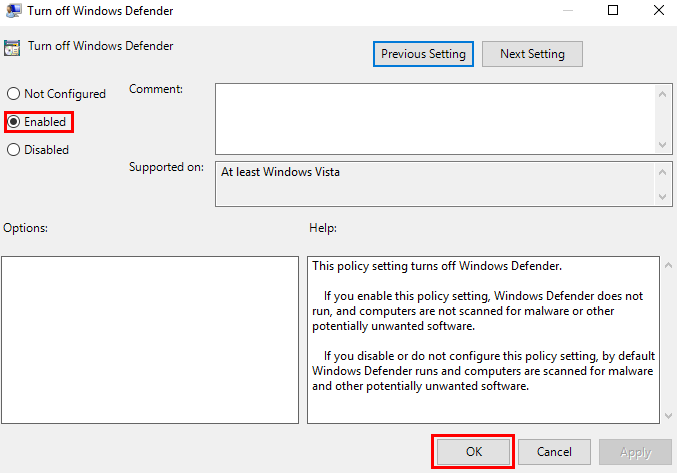Maximize the Turn off Windows Defender window
Screen dimensions: 677x473
click(613, 10)
